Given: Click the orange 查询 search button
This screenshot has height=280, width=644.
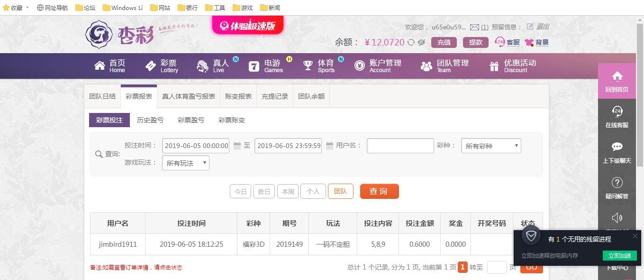Looking at the screenshot, I should tap(380, 191).
